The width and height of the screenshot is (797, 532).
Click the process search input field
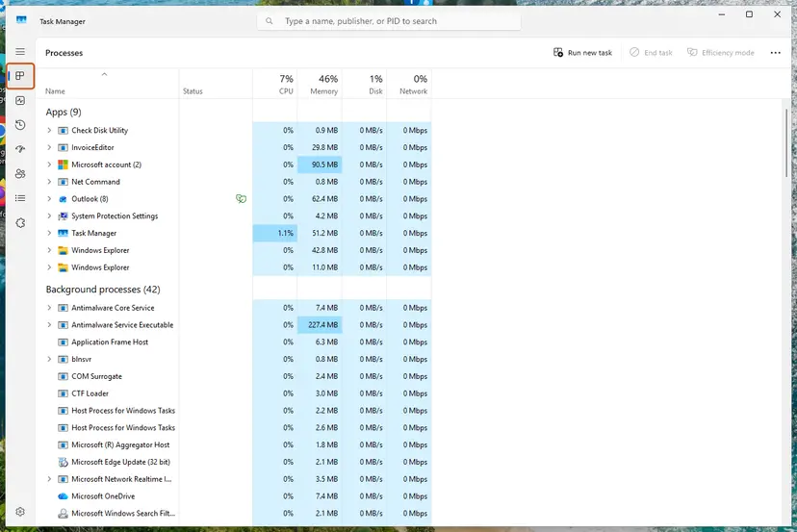(x=389, y=21)
